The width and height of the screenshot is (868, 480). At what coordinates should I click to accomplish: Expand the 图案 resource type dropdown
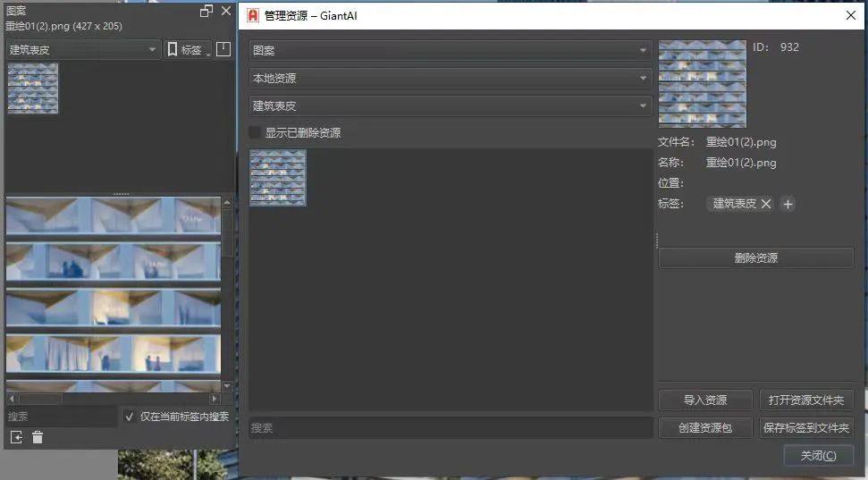449,51
